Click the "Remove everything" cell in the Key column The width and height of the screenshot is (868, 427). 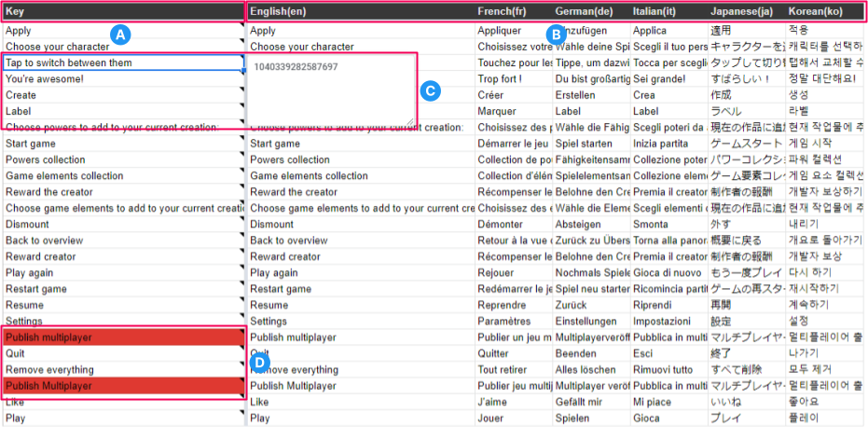click(121, 369)
